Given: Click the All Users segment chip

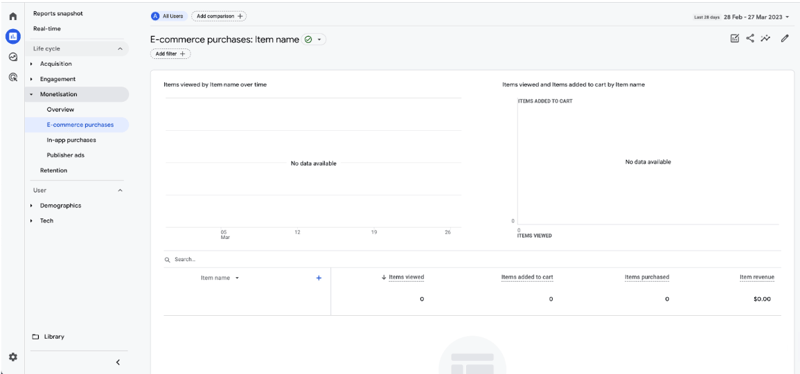Looking at the screenshot, I should point(169,16).
